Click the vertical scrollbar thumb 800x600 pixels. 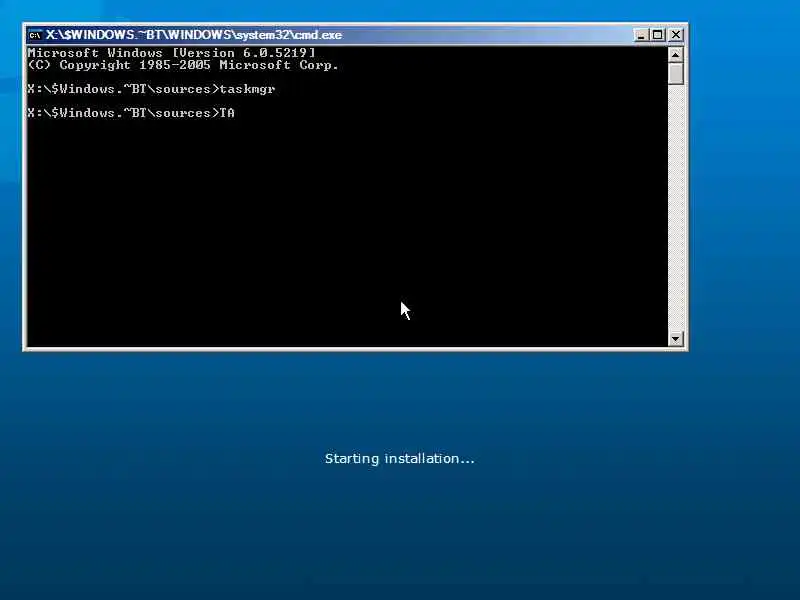[676, 73]
